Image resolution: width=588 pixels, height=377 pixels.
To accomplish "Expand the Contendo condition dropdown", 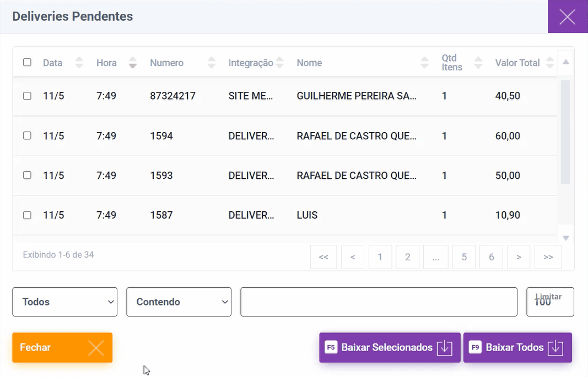I will (x=179, y=302).
